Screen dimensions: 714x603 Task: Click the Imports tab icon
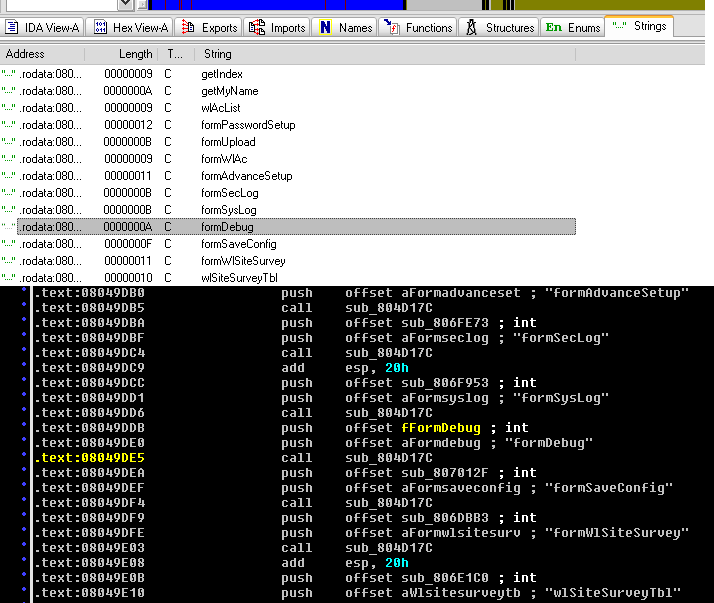pyautogui.click(x=257, y=27)
